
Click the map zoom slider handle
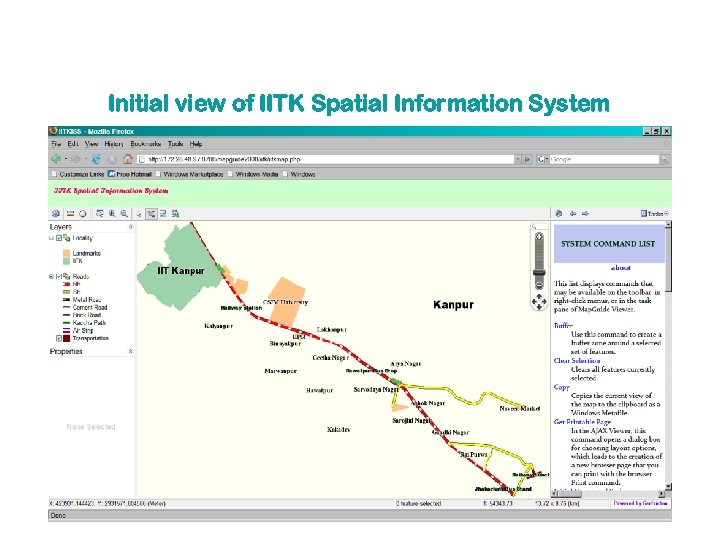point(539,273)
